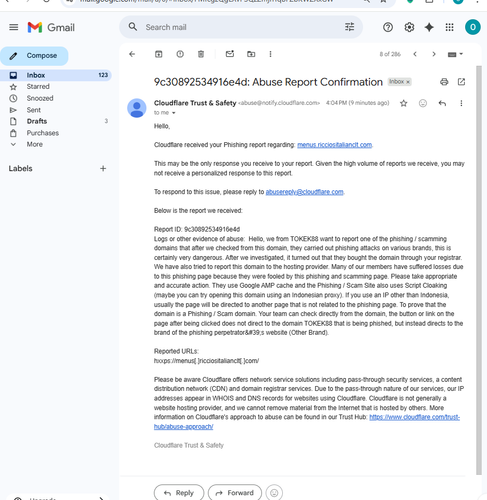Open message more options dots

(461, 103)
